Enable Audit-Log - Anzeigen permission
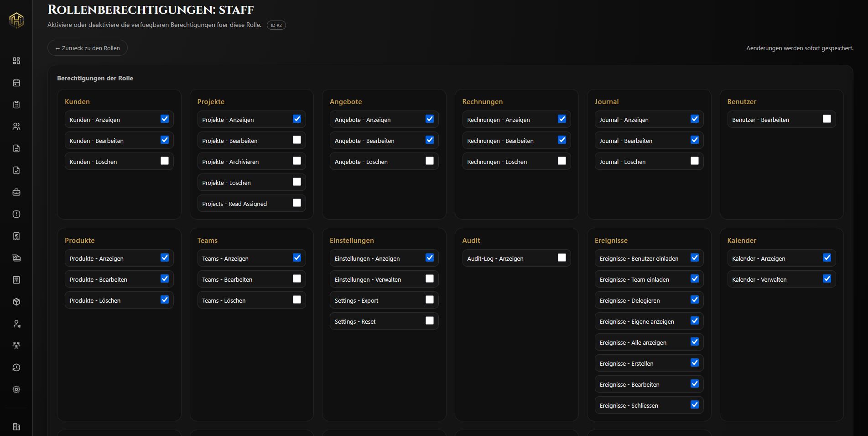The image size is (868, 436). point(562,257)
